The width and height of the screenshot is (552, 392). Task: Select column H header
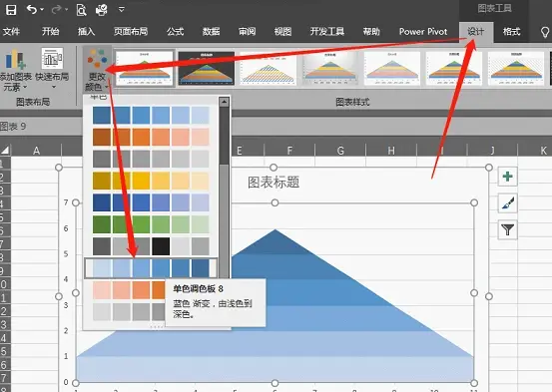391,151
